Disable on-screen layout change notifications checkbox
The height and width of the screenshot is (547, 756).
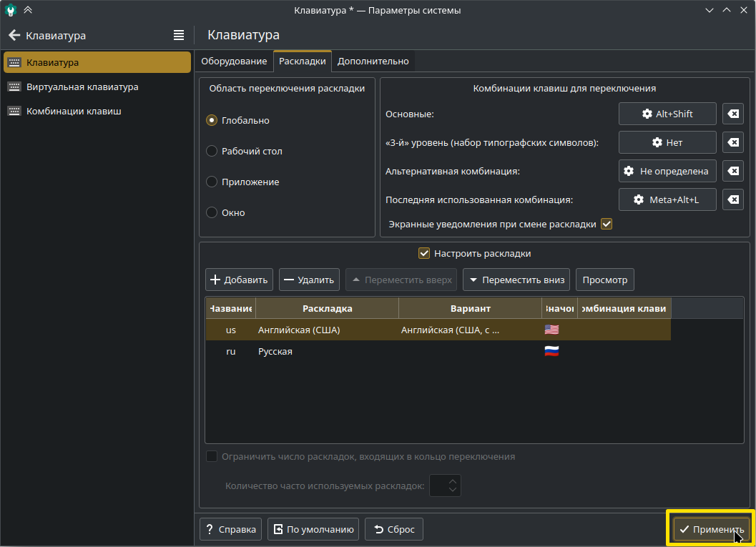607,224
